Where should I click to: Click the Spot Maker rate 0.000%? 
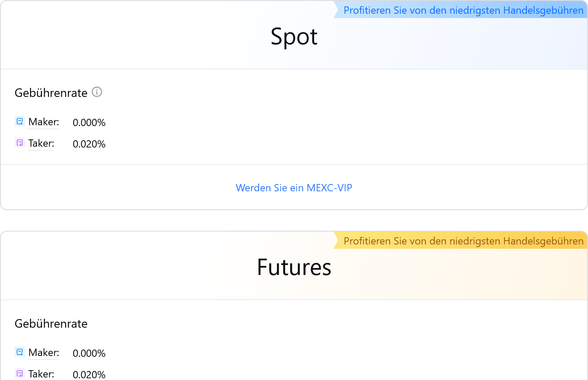point(89,123)
